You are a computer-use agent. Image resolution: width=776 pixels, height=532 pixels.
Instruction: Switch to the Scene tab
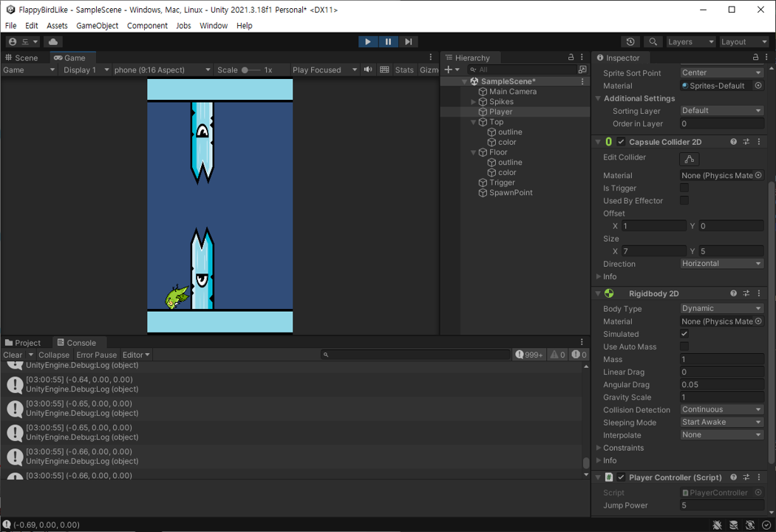click(x=21, y=58)
